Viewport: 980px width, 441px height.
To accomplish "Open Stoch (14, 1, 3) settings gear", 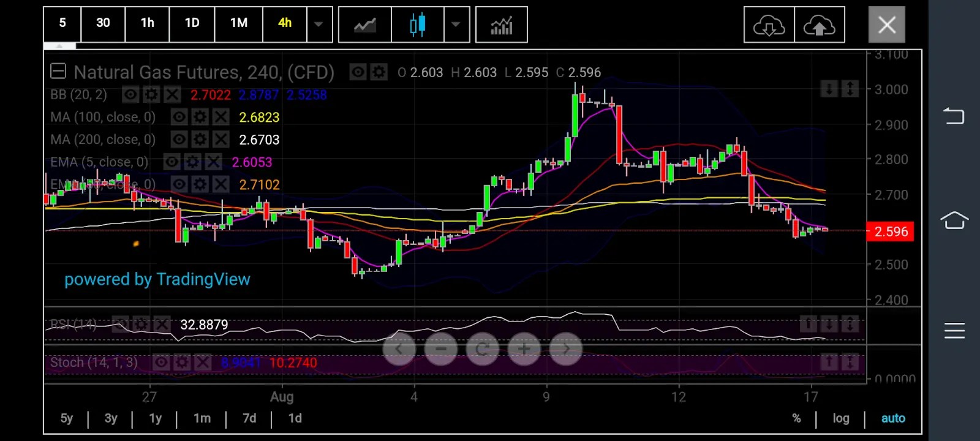I will [x=182, y=363].
